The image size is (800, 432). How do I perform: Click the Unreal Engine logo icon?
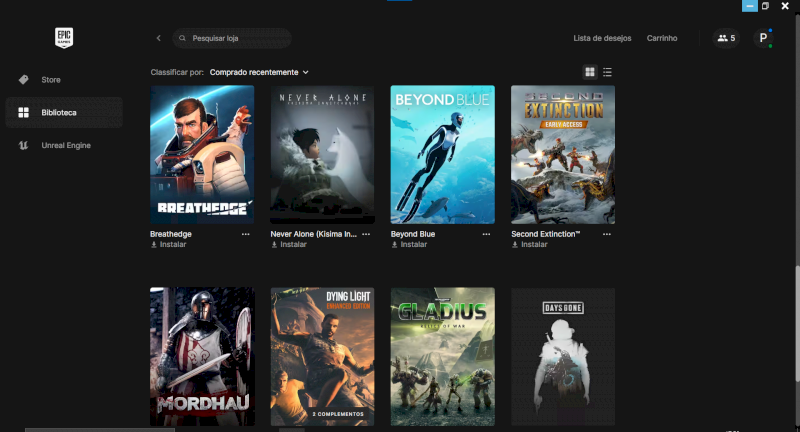[x=23, y=145]
